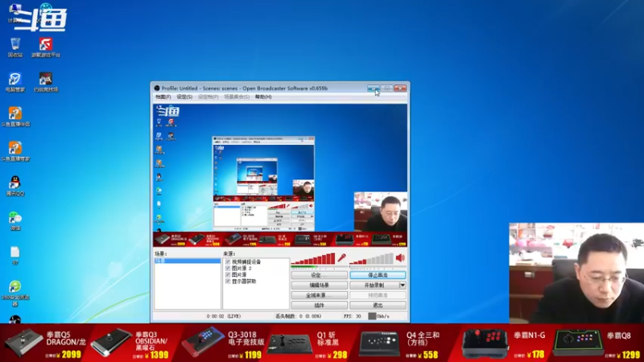Click the greyed 预览串流 preview button
The image size is (644, 362).
tap(378, 295)
